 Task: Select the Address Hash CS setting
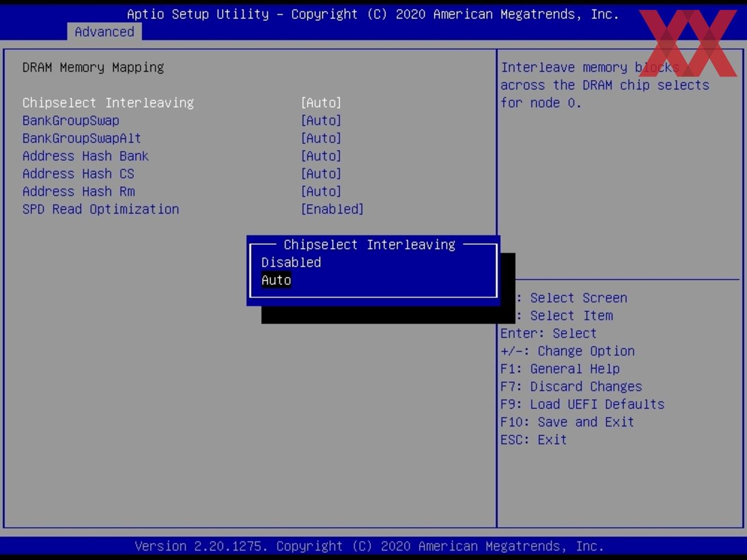point(79,173)
